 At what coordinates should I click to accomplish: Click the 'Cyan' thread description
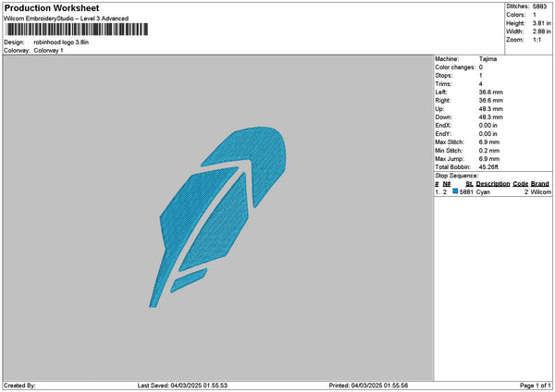[x=483, y=192]
